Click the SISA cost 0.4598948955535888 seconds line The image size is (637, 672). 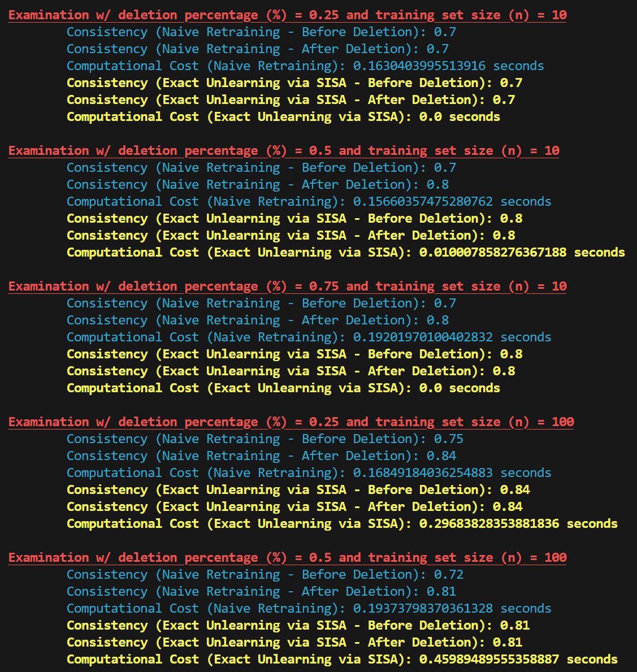point(342,660)
